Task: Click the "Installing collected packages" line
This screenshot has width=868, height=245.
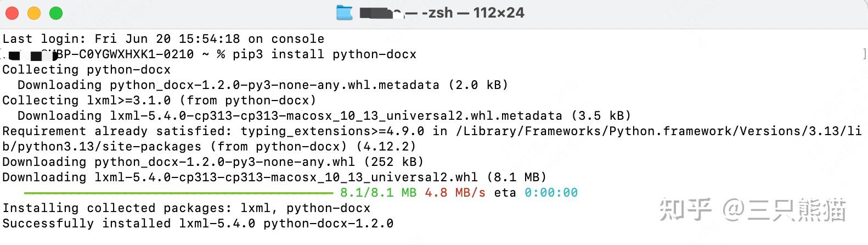Action: 186,208
